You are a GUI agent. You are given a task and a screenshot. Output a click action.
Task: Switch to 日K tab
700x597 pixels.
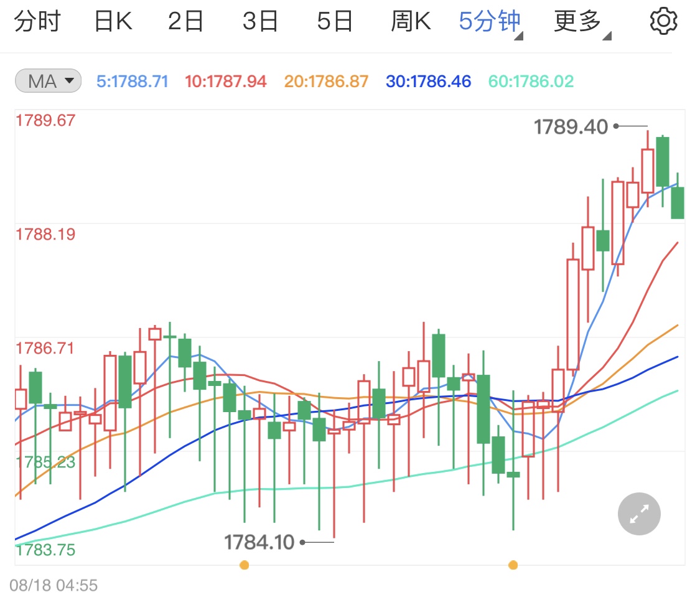(x=113, y=21)
